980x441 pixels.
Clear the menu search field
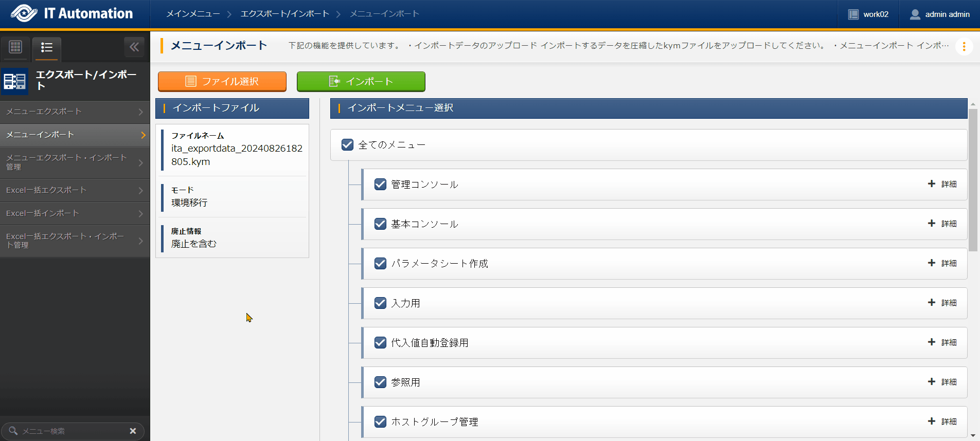point(133,431)
